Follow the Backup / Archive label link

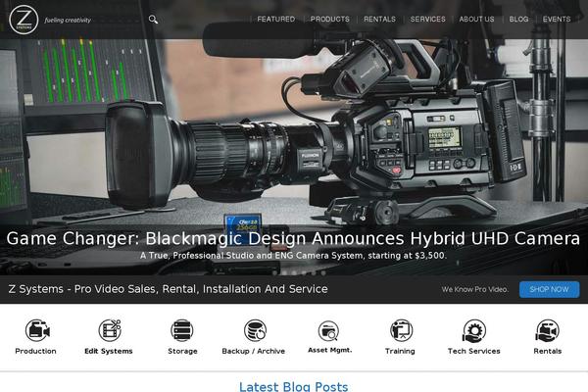tap(254, 351)
